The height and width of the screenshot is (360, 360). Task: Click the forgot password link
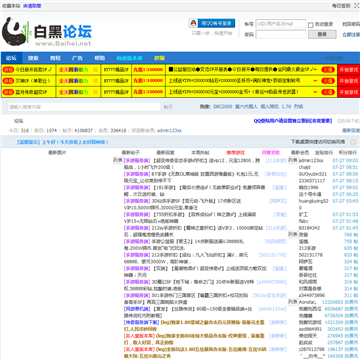click(x=351, y=24)
